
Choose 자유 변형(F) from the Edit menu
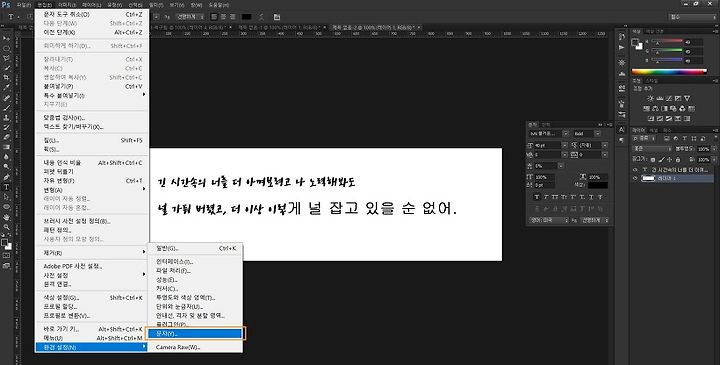tap(92, 181)
